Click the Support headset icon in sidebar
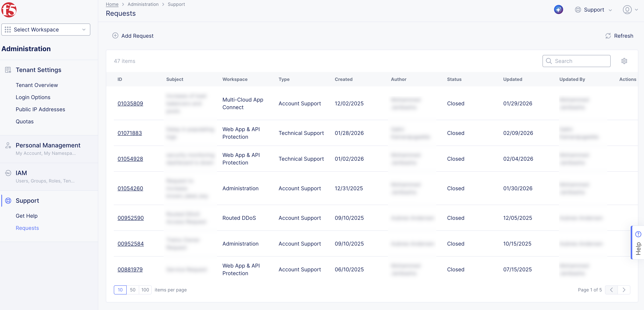This screenshot has width=644, height=310. (8, 200)
